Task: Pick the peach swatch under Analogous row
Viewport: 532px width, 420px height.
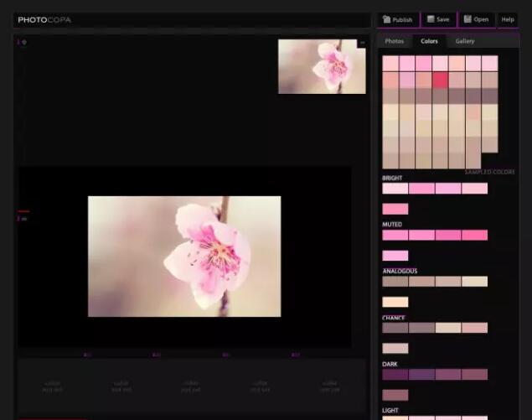Action: pos(395,302)
